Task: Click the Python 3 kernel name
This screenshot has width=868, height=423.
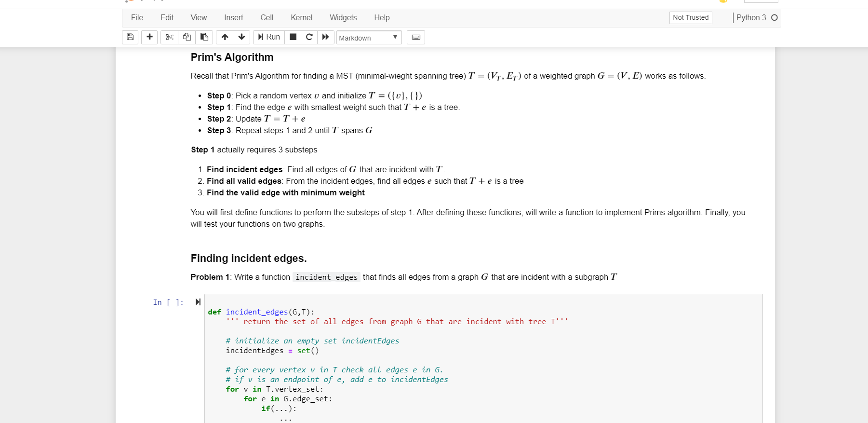Action: [x=751, y=18]
